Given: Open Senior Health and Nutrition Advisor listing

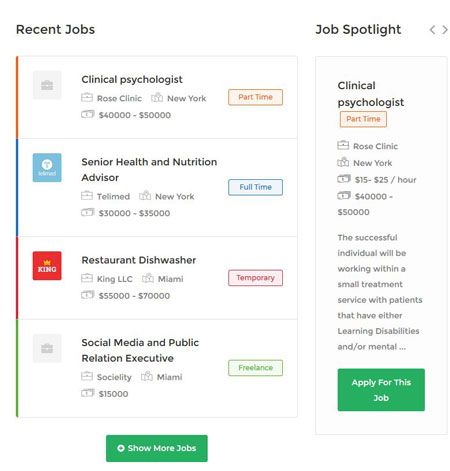Looking at the screenshot, I should click(149, 170).
